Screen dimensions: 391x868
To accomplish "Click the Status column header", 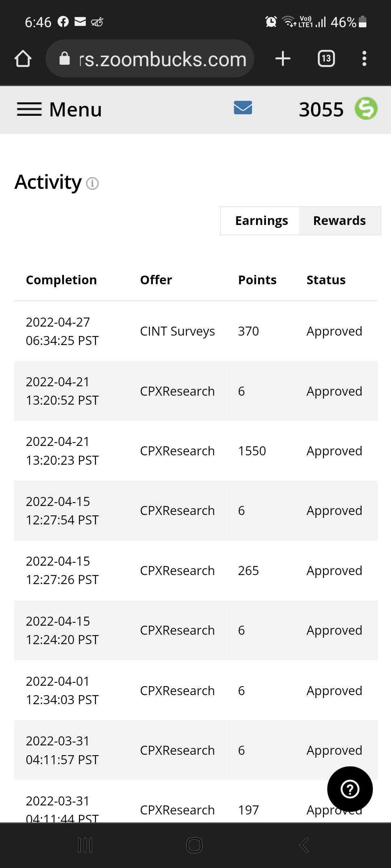I will [326, 280].
